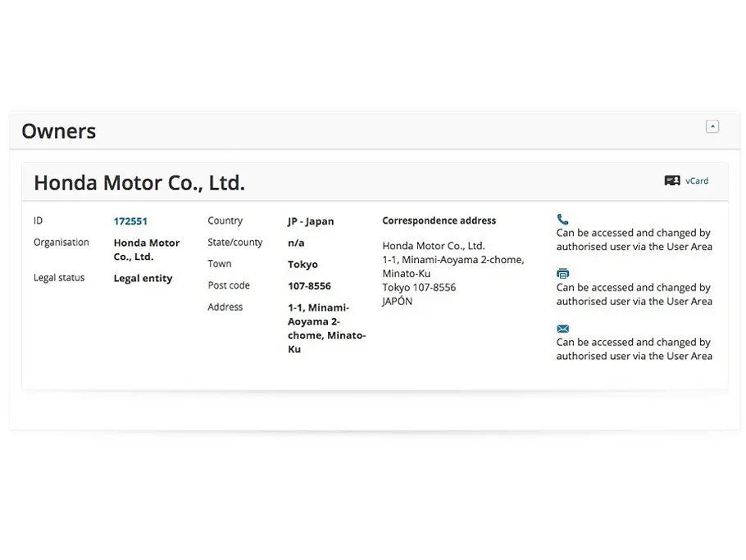Viewport: 746px width, 560px height.
Task: Select the 'Tokyo' town value
Action: click(x=302, y=265)
